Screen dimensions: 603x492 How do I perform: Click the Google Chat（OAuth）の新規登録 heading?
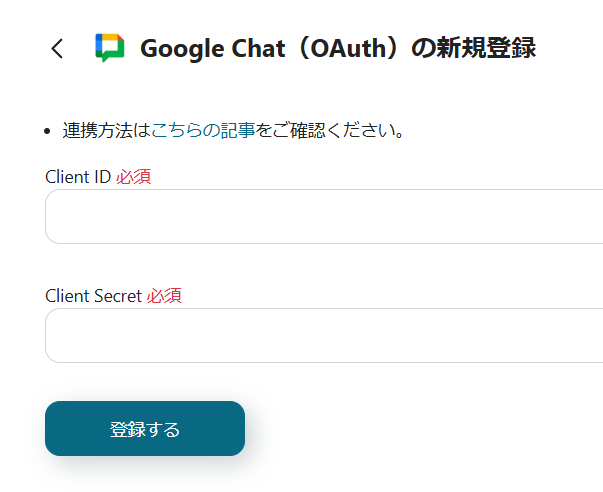[338, 48]
